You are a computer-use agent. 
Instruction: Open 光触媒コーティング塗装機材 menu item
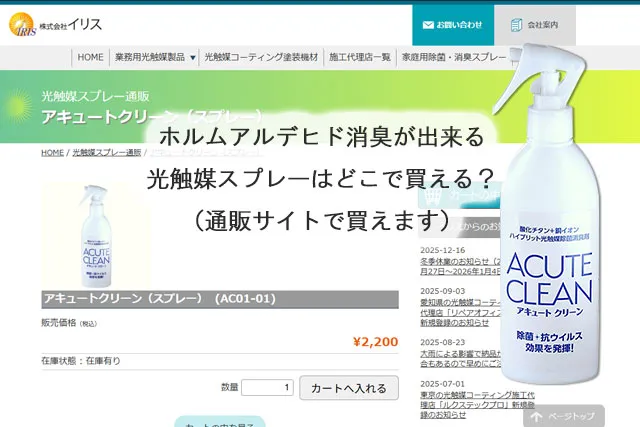261,58
